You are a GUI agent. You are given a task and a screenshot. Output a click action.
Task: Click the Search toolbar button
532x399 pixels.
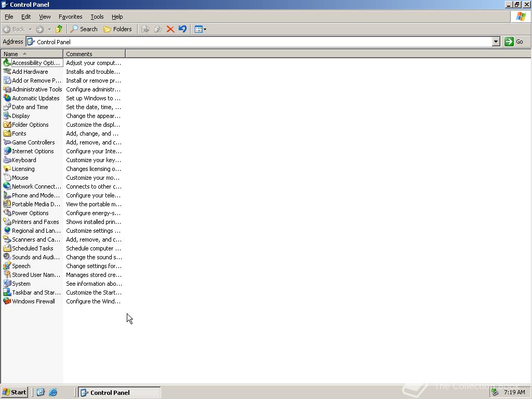[x=84, y=29]
